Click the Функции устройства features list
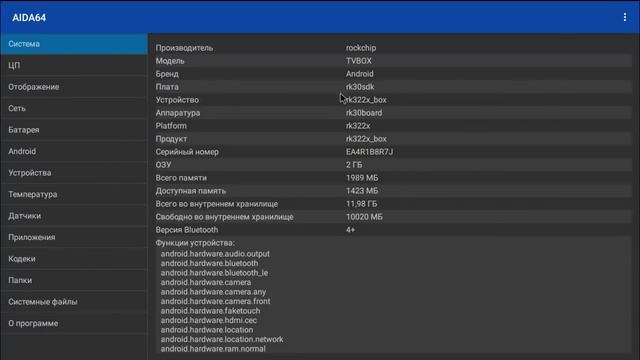Screen dimensions: 640x360 coord(393,296)
